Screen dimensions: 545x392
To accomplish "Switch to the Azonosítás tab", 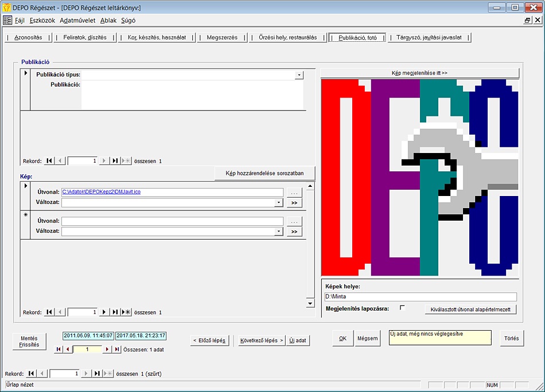I will coord(28,37).
